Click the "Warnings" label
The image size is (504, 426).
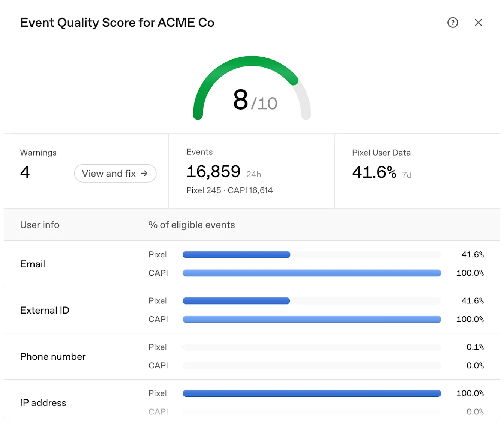(x=38, y=153)
